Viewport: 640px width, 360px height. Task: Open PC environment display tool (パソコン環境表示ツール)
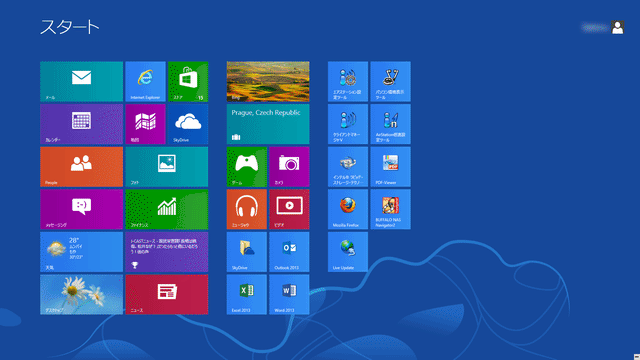tap(391, 82)
